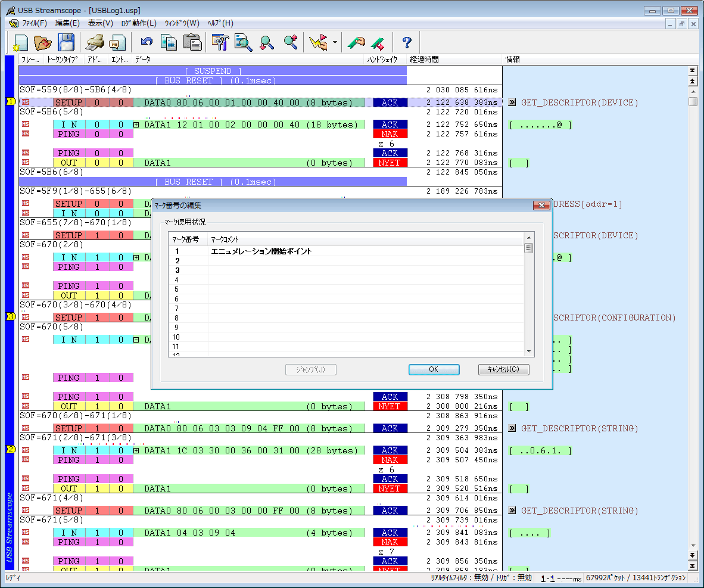Viewport: 704px width, 588px height.
Task: Select the yellow mark 3 flag in the margin
Action: click(x=11, y=316)
